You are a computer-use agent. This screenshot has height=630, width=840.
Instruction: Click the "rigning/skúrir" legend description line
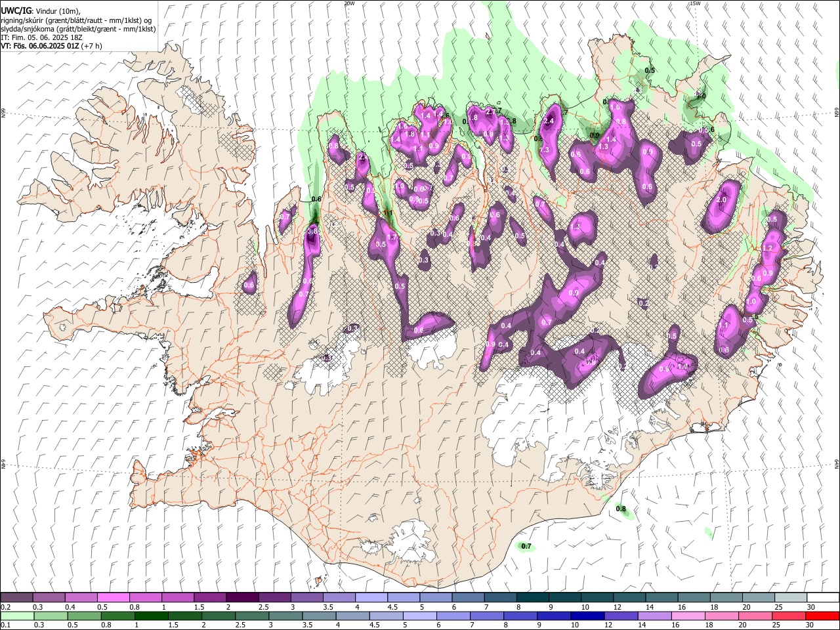click(x=76, y=20)
